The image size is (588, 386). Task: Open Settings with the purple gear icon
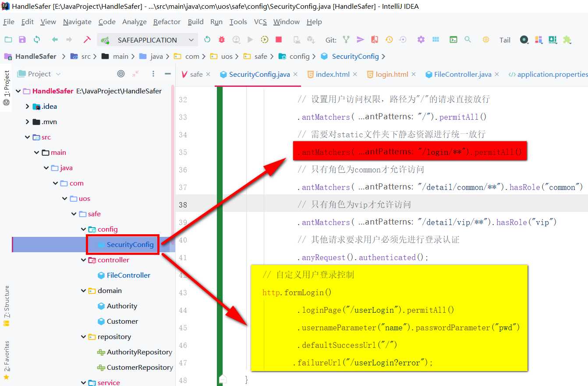coord(421,39)
